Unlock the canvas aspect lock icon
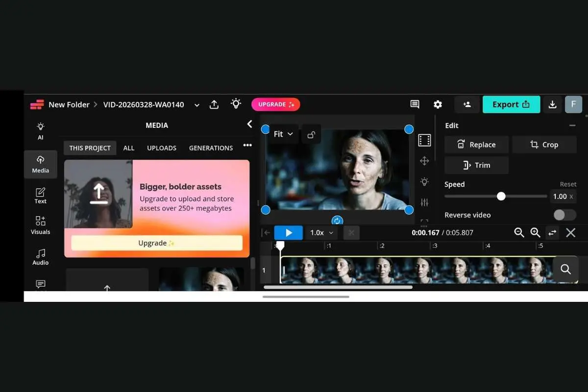This screenshot has height=392, width=588. (311, 134)
